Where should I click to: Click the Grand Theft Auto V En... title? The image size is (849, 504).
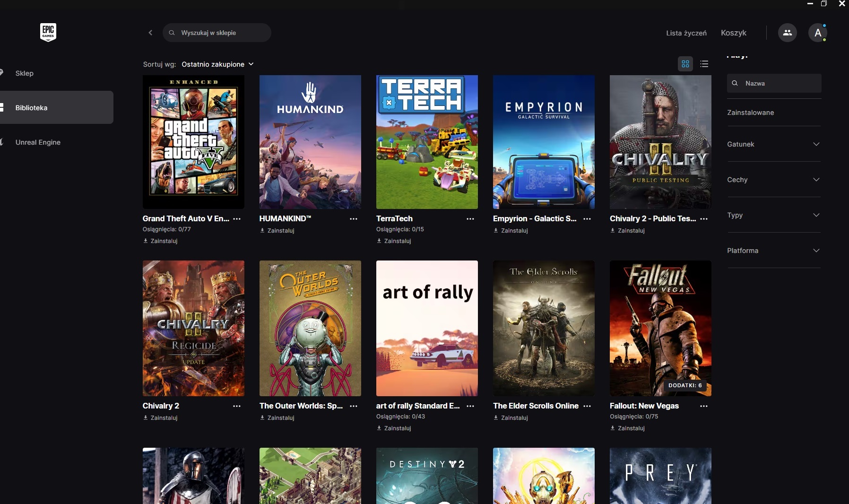click(x=186, y=218)
